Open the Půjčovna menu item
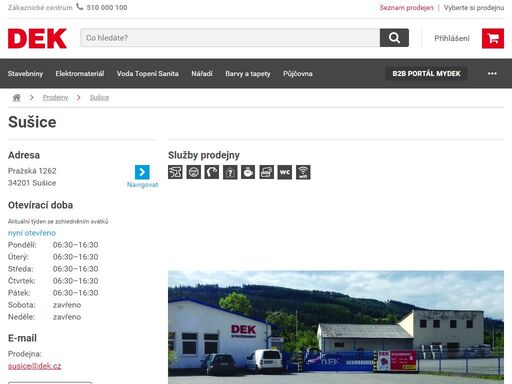This screenshot has height=384, width=512. 298,74
